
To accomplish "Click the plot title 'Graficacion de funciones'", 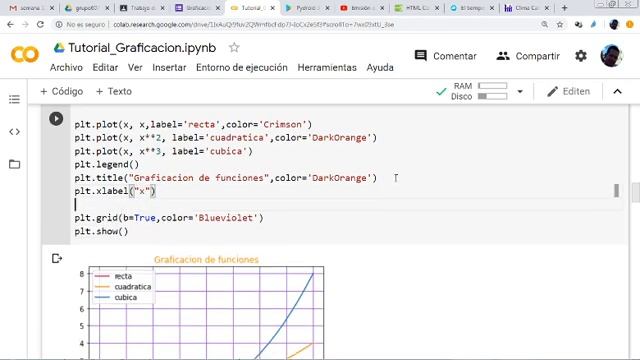I will point(206,260).
